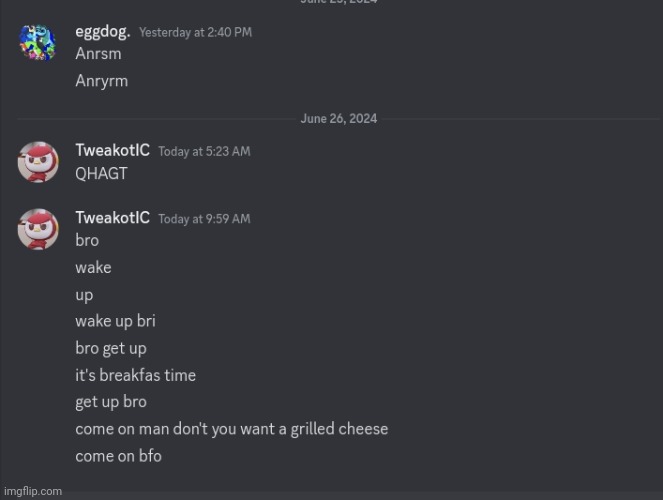Click the "wake up bri" message
The height and width of the screenshot is (500, 663).
coord(115,321)
